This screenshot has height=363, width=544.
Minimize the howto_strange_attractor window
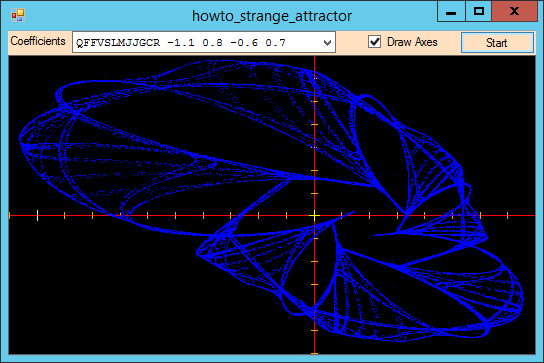click(x=451, y=12)
